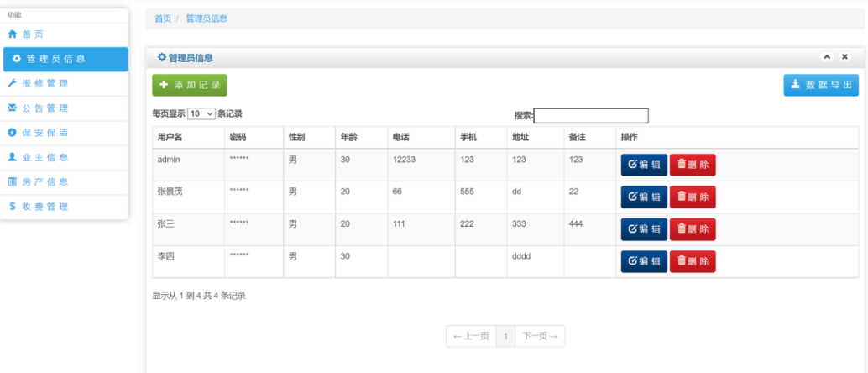The image size is (868, 373).
Task: Click the text 显示从 1 到 4 共 4 条记录
Action: click(199, 296)
